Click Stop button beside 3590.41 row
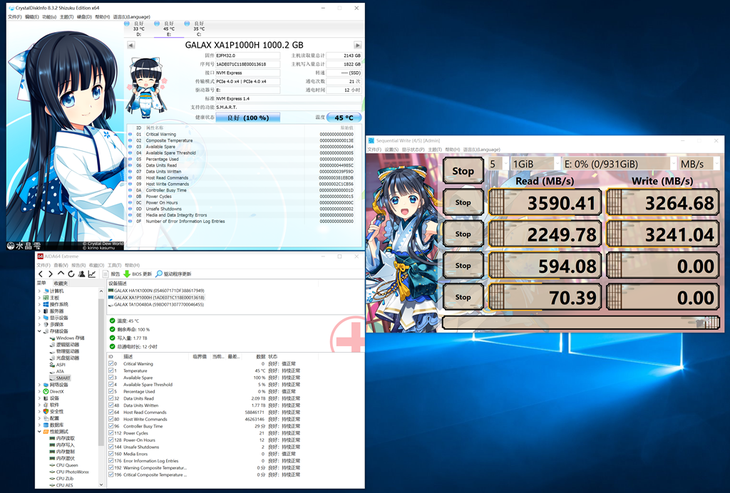The height and width of the screenshot is (493, 730). coord(463,203)
